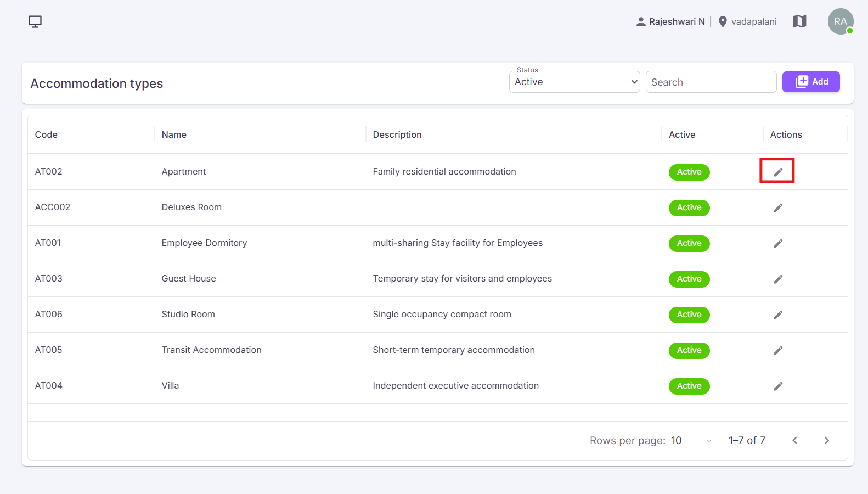Edit the Deluxes Room row
868x494 pixels.
coord(778,207)
